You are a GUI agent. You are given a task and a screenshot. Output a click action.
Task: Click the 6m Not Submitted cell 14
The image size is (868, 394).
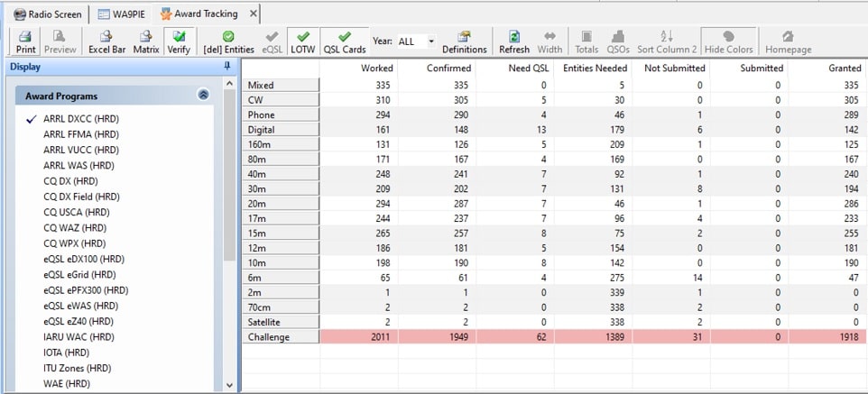tap(671, 277)
